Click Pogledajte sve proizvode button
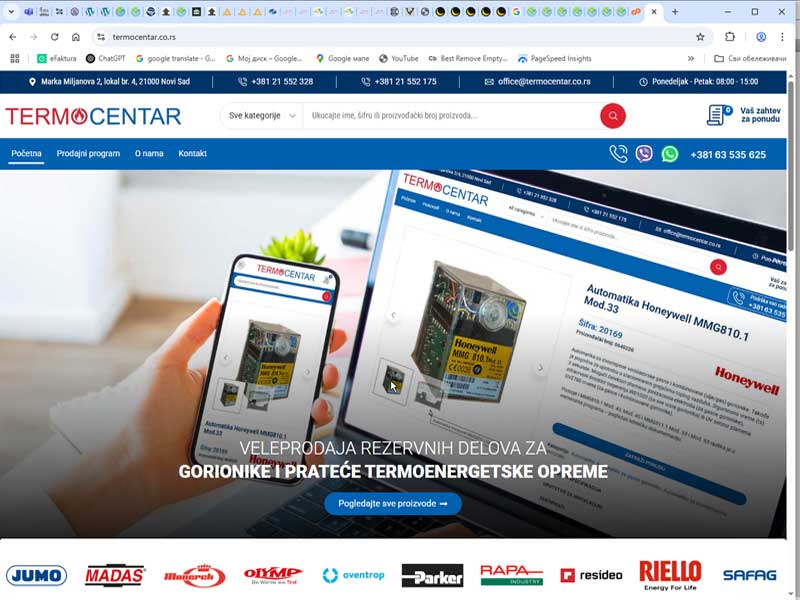800x600 pixels. click(392, 504)
